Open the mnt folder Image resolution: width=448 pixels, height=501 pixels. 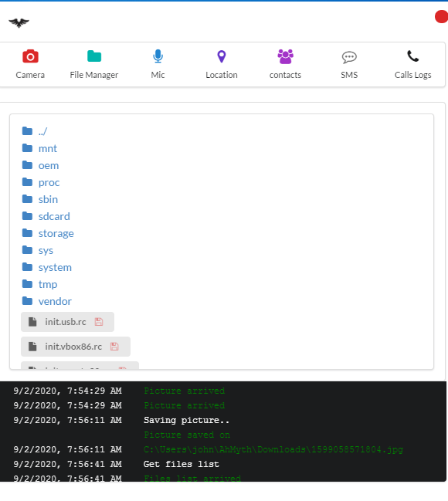tap(48, 148)
